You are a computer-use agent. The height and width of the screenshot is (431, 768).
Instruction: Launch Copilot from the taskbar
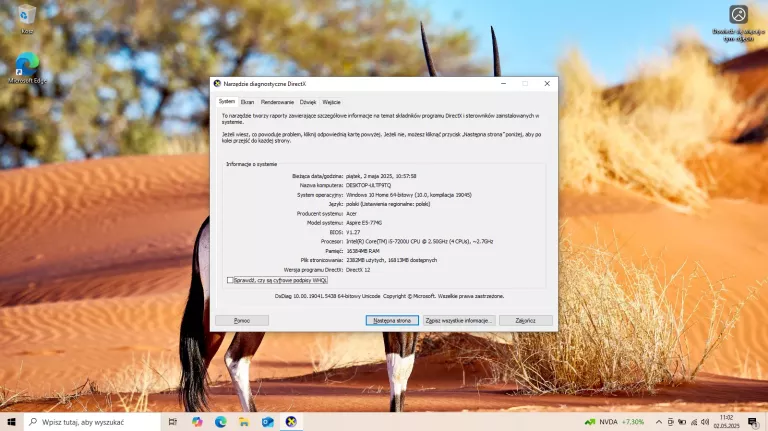[197, 422]
